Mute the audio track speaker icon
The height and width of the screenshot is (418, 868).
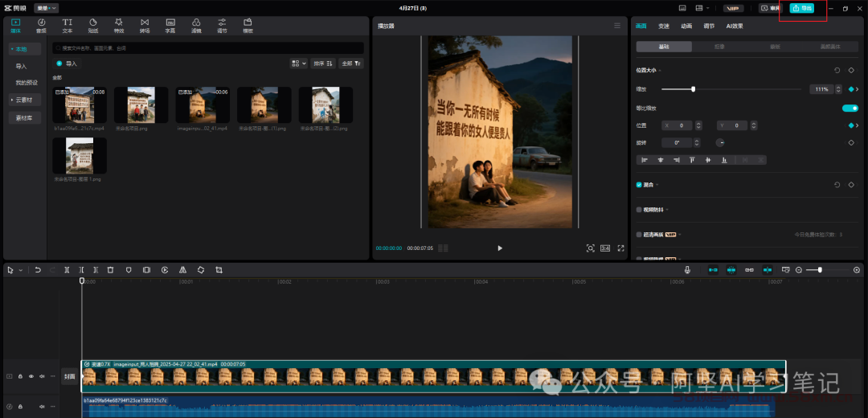[42, 407]
